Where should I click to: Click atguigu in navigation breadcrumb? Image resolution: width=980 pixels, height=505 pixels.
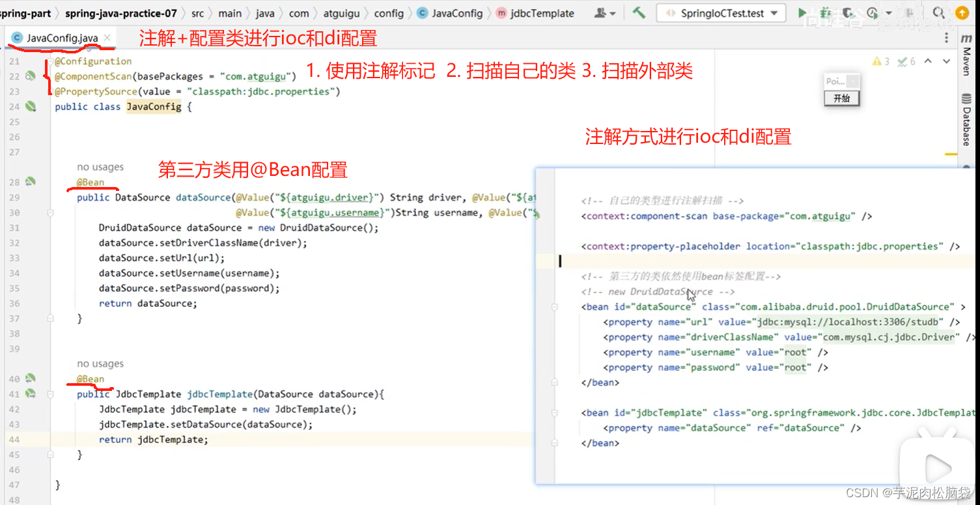pos(341,13)
